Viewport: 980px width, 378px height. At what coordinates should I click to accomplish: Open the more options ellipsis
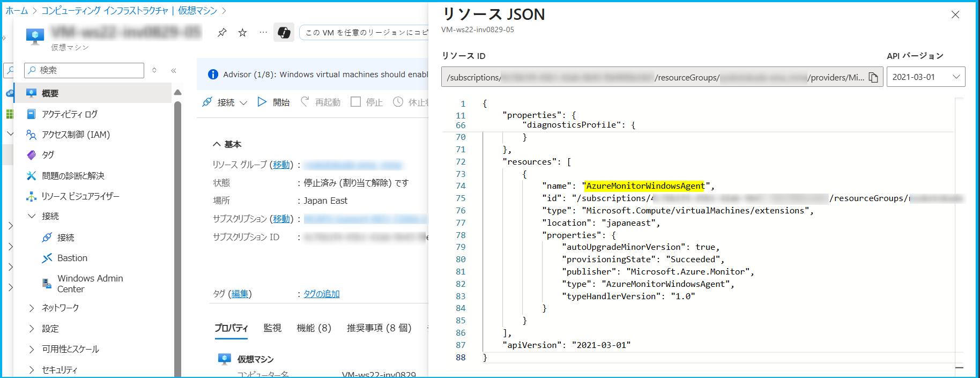[263, 33]
